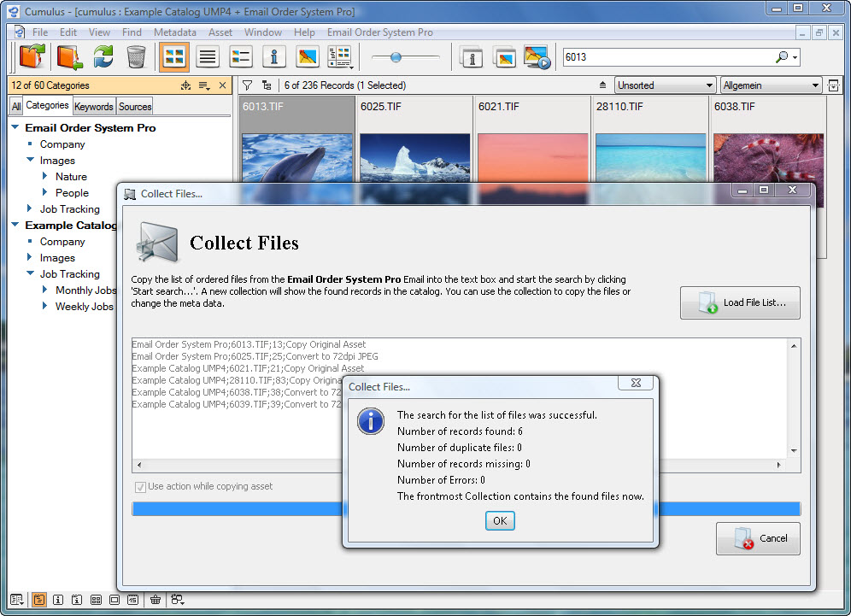851x616 pixels.
Task: Open the Metadata menu
Action: (x=175, y=32)
